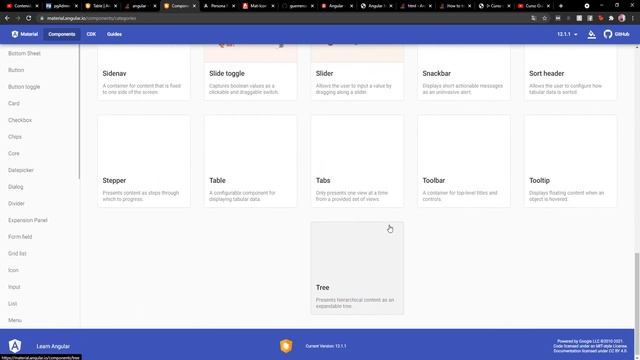Viewport: 640px width, 360px height.
Task: Select Chips in sidebar
Action: pyautogui.click(x=15, y=137)
